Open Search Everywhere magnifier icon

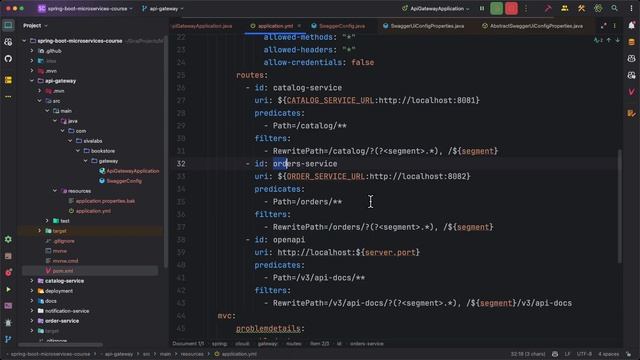point(614,9)
